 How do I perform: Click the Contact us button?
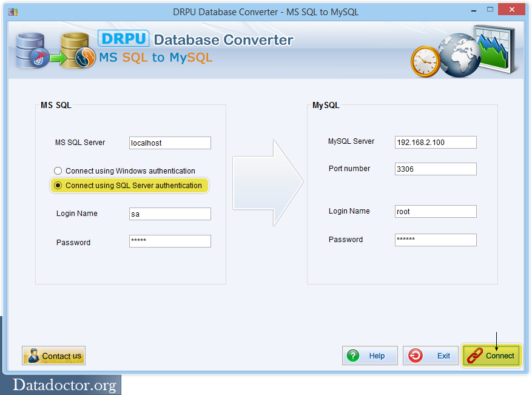coord(53,356)
